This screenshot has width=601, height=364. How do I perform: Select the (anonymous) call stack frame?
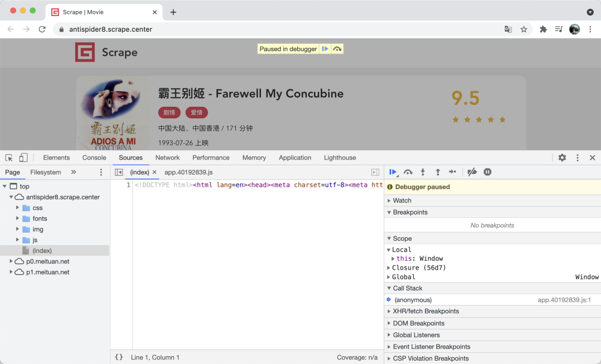(412, 300)
